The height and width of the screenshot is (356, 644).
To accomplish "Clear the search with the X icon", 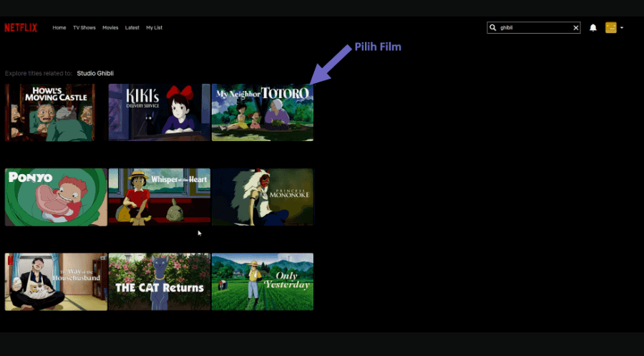I will click(576, 28).
